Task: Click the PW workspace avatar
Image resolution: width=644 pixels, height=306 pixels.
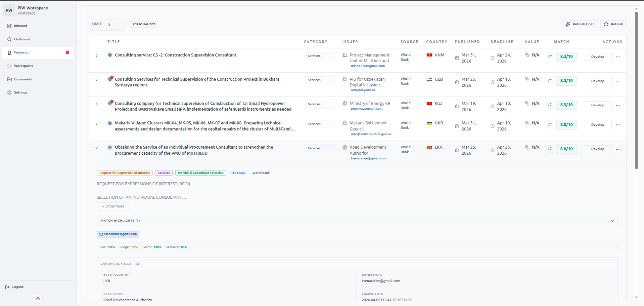Action: click(x=9, y=10)
